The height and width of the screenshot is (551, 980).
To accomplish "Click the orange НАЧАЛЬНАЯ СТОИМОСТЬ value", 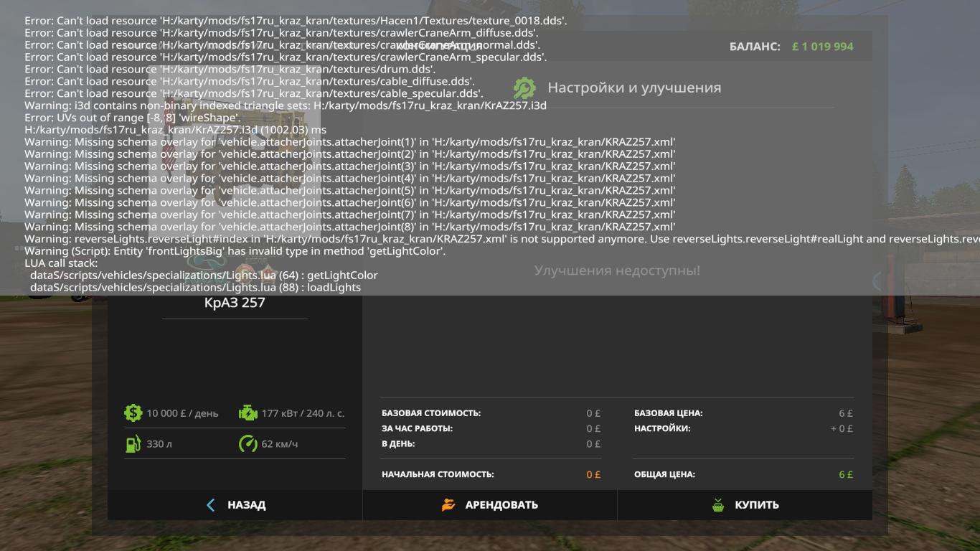I will [593, 474].
